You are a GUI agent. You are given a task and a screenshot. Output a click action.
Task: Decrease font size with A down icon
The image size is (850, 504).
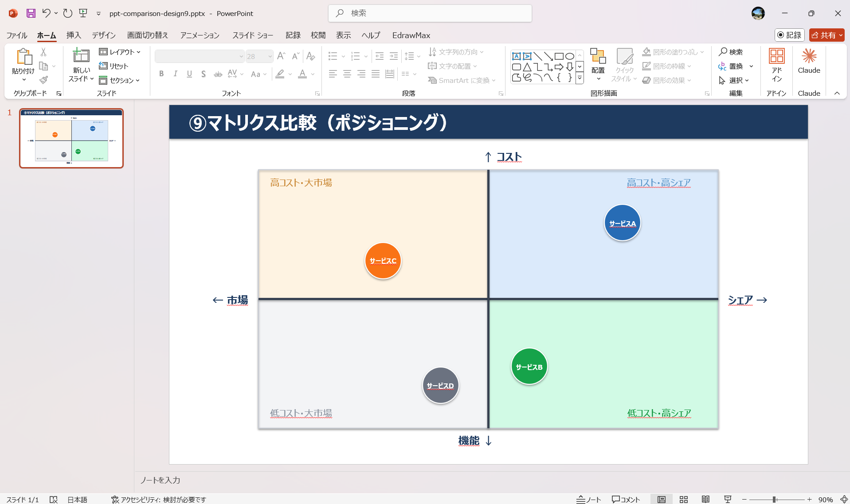(x=295, y=56)
